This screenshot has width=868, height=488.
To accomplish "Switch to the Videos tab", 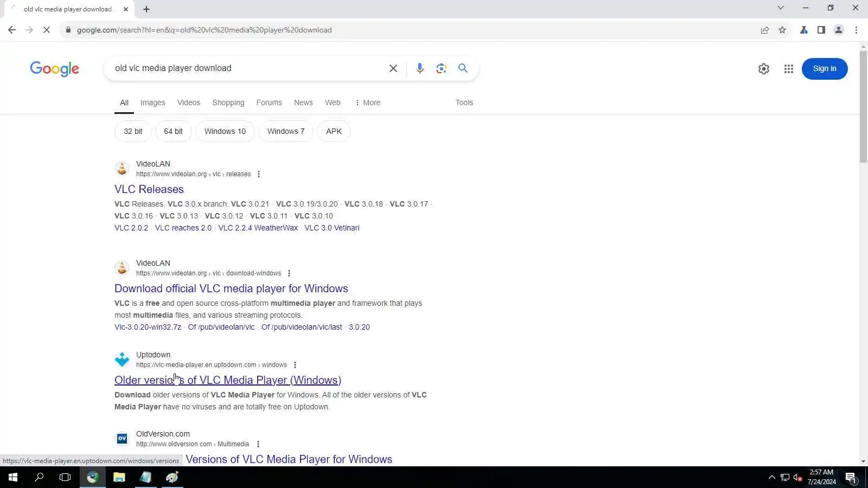I will click(x=189, y=102).
